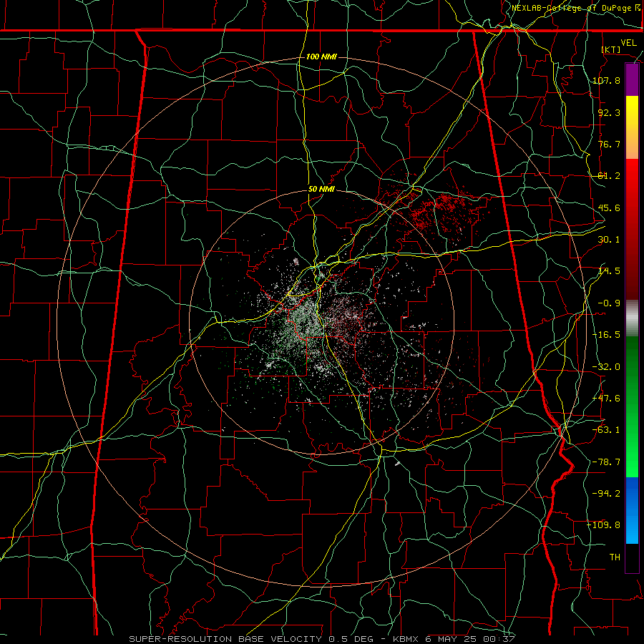The image size is (644, 644).
Task: Click the -47.6 velocity scale value
Action: tap(607, 399)
